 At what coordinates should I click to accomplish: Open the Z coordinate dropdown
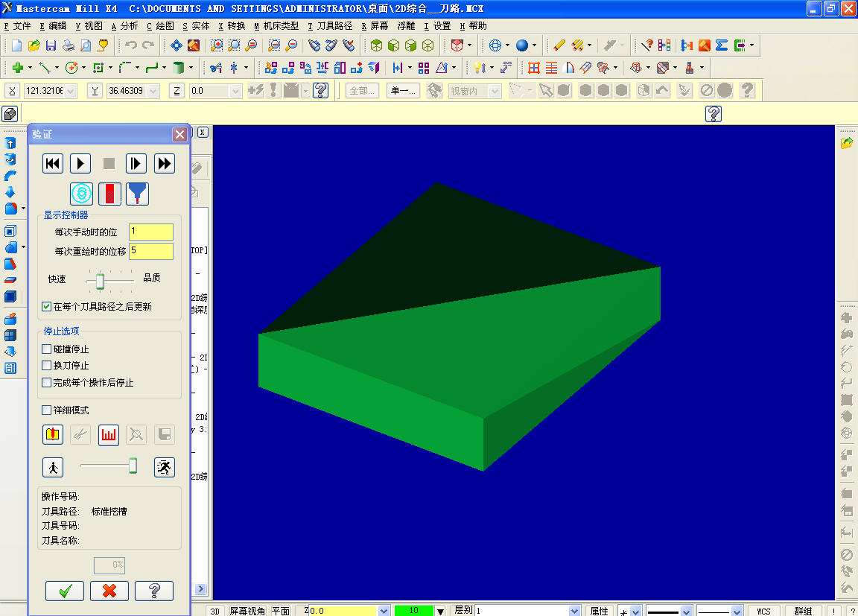236,91
